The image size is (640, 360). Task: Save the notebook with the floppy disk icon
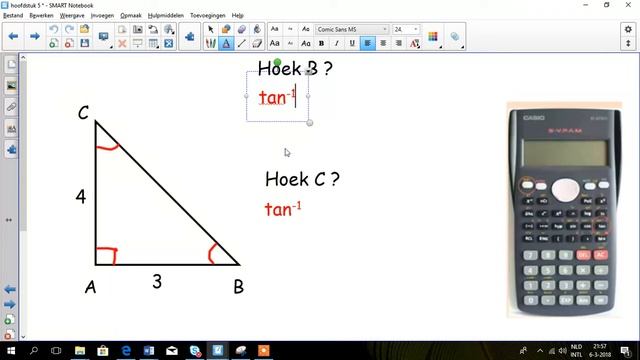[x=84, y=43]
